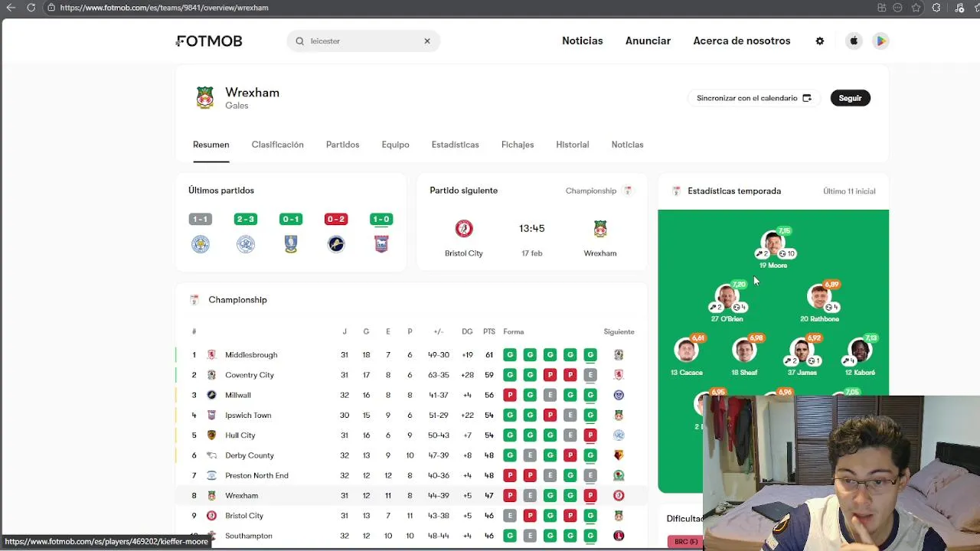980x551 pixels.
Task: Focus the search field containing leicester
Action: 364,41
